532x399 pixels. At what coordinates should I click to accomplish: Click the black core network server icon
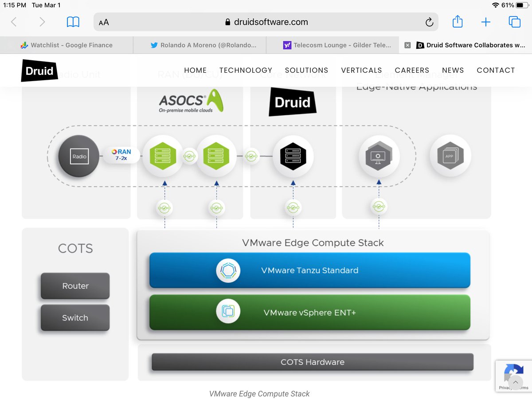pyautogui.click(x=293, y=156)
